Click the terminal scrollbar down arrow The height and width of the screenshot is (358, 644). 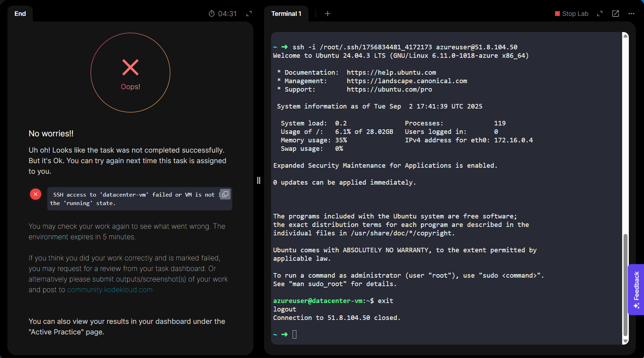coord(625,341)
